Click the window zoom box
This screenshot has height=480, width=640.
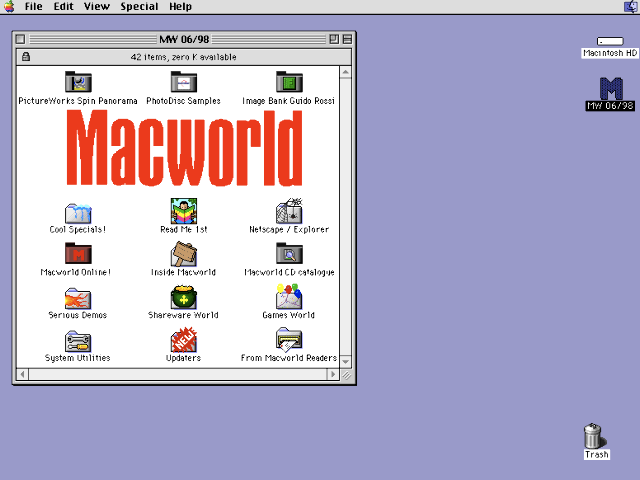pos(334,39)
